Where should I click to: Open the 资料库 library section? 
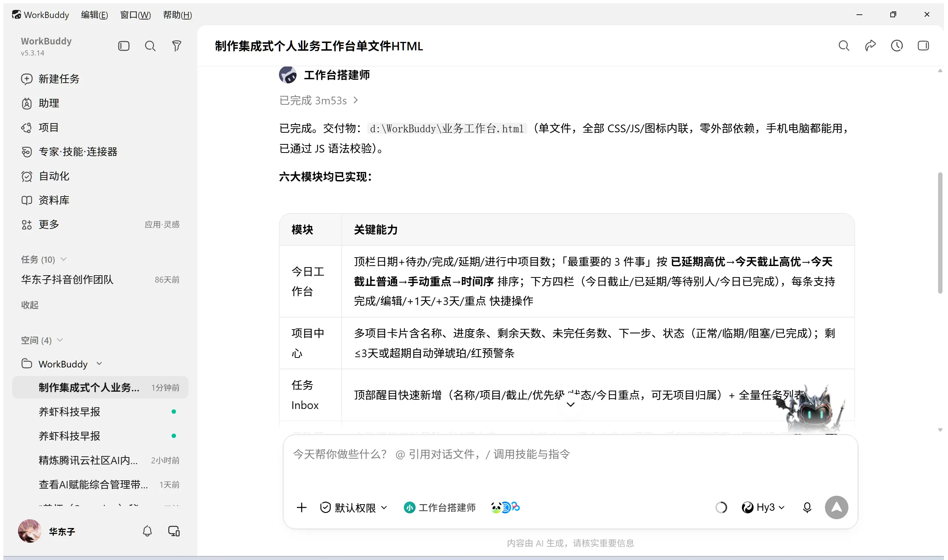[100, 200]
